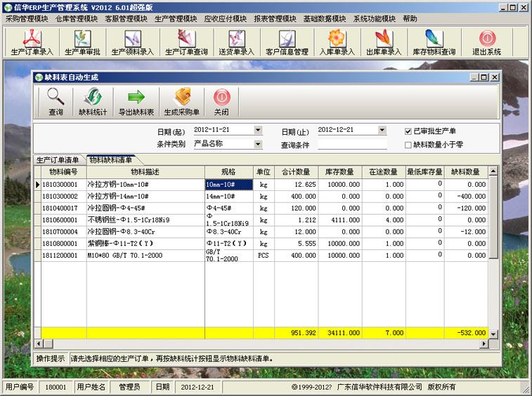Open 客户信息管理 icon
This screenshot has width=532, height=396.
point(287,42)
